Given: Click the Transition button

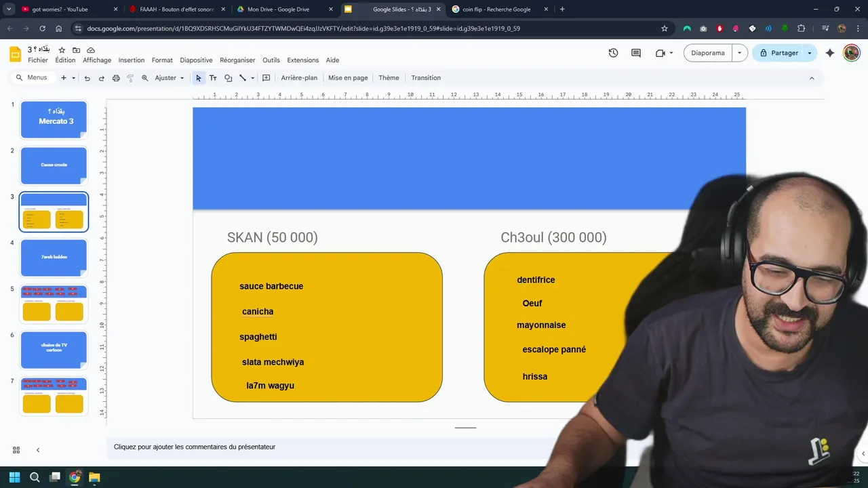Looking at the screenshot, I should (x=426, y=78).
